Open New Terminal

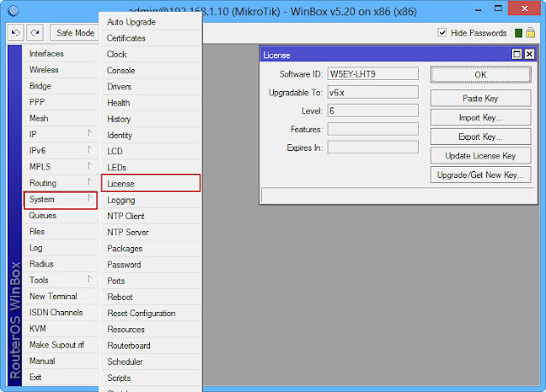(61, 297)
